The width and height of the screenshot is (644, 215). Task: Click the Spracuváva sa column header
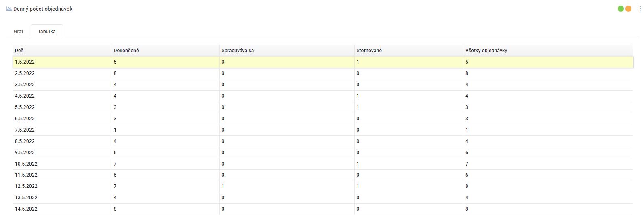tap(238, 51)
